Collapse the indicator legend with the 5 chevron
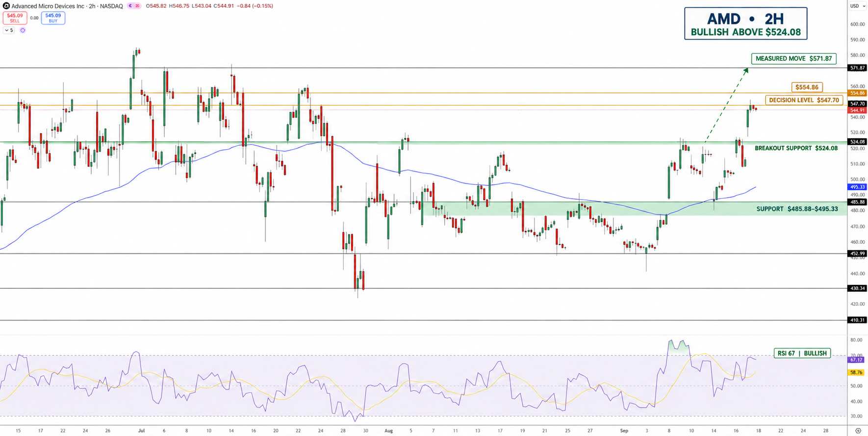Viewport: 868px width, 436px height. coord(9,30)
